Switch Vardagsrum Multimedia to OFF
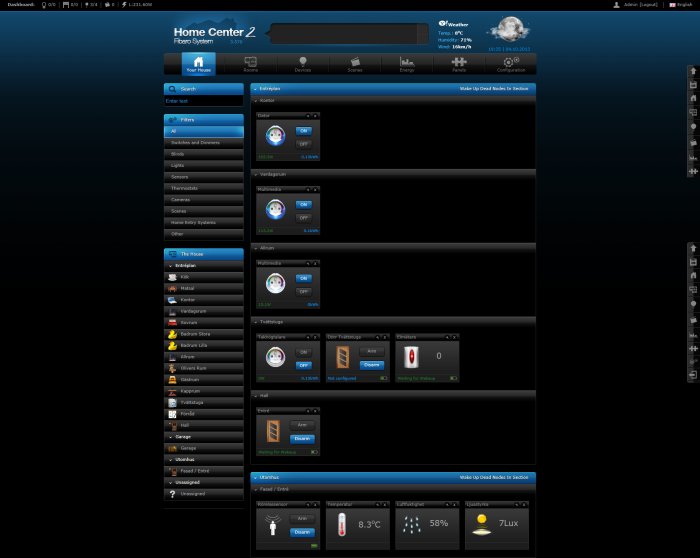 click(x=304, y=218)
